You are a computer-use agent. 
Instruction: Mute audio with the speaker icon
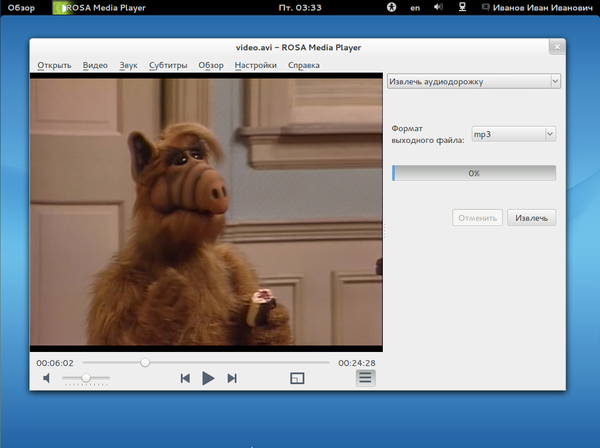point(46,378)
